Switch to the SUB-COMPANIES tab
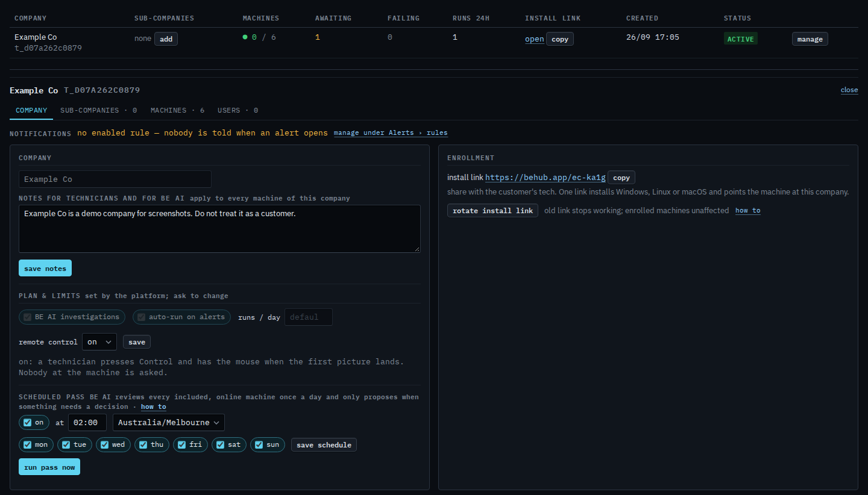 coord(98,110)
